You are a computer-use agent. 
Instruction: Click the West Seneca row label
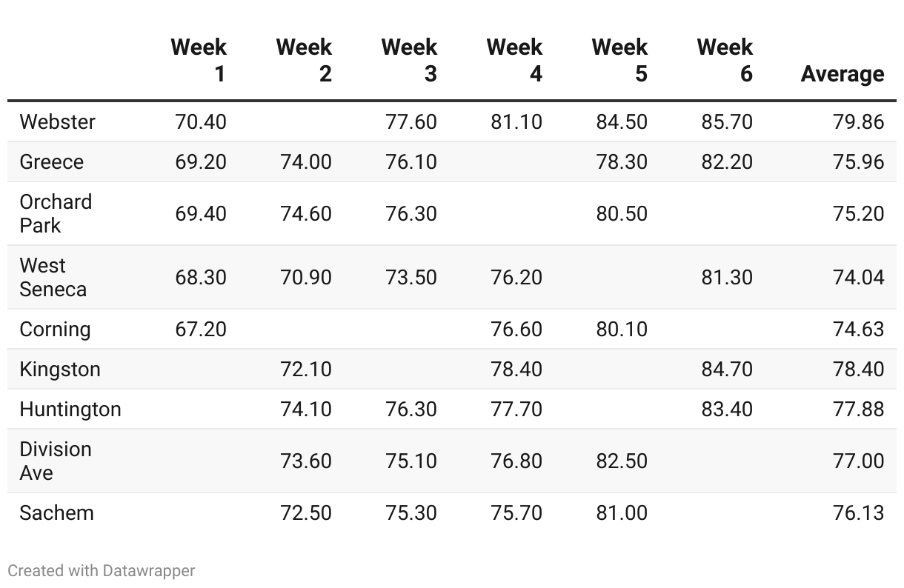point(53,277)
